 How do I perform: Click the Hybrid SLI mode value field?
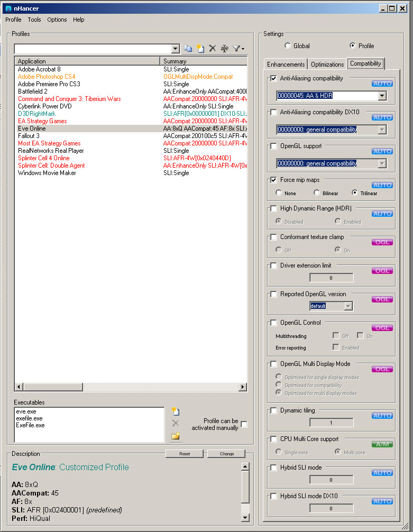tap(331, 480)
